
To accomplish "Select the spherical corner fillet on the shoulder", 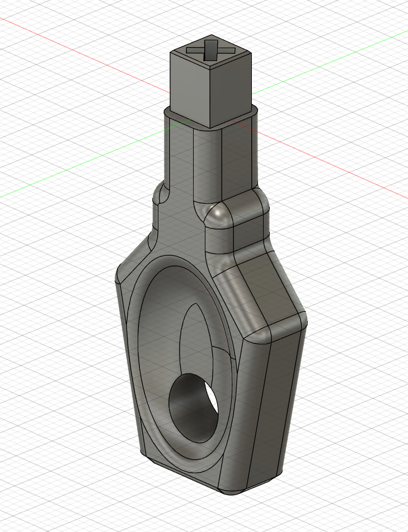I will (218, 214).
